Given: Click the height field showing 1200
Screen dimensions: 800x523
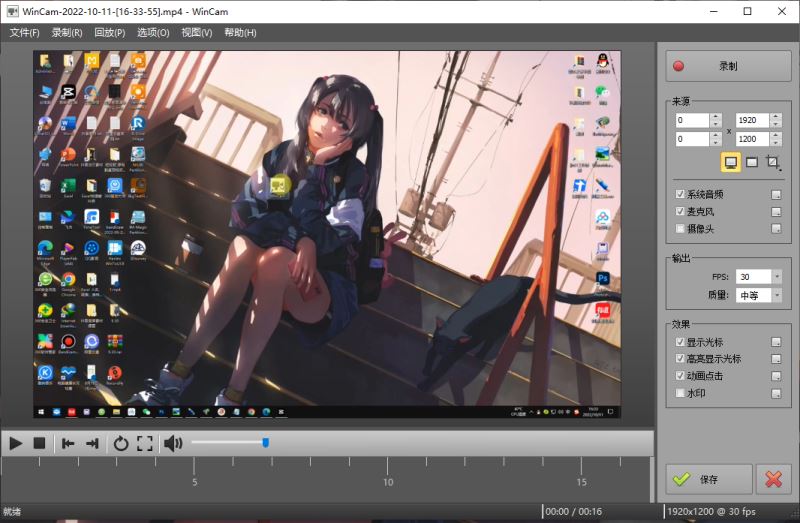Looking at the screenshot, I should (752, 139).
